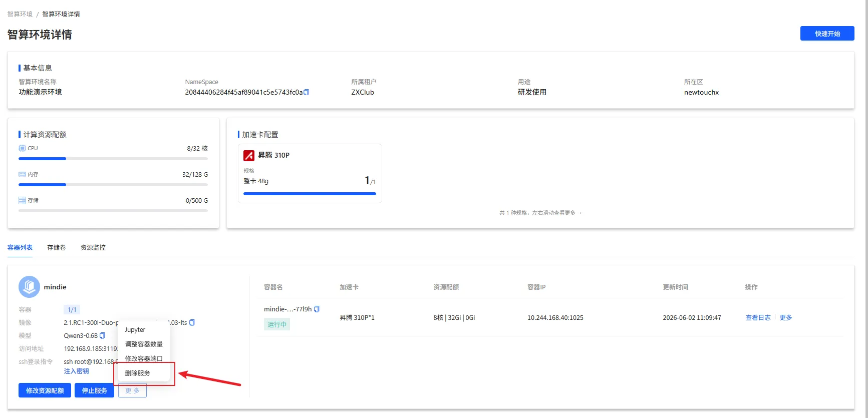Click the 快速开始 button
The height and width of the screenshot is (418, 868).
pyautogui.click(x=827, y=34)
